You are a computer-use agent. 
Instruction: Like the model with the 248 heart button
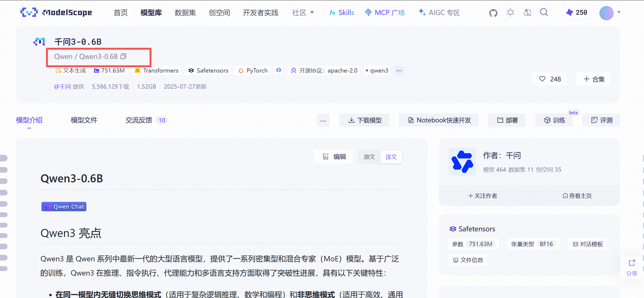tap(549, 79)
